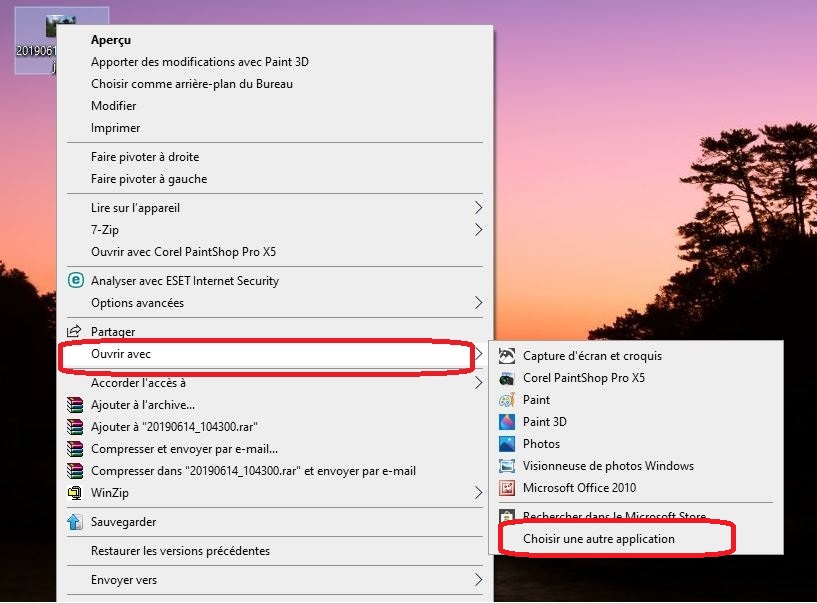Screen dimensions: 817x604
Task: Open with Photos in the submenu
Action: [636, 443]
